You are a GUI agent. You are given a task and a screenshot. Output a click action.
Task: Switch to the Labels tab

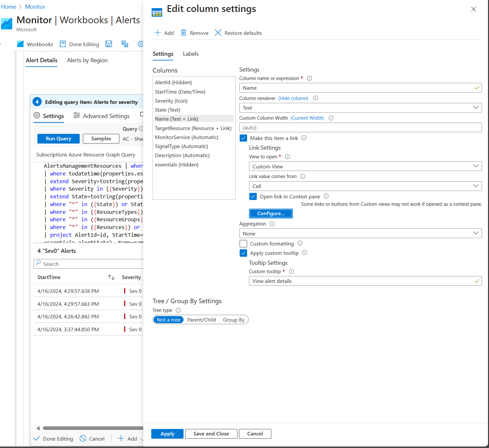(x=191, y=54)
